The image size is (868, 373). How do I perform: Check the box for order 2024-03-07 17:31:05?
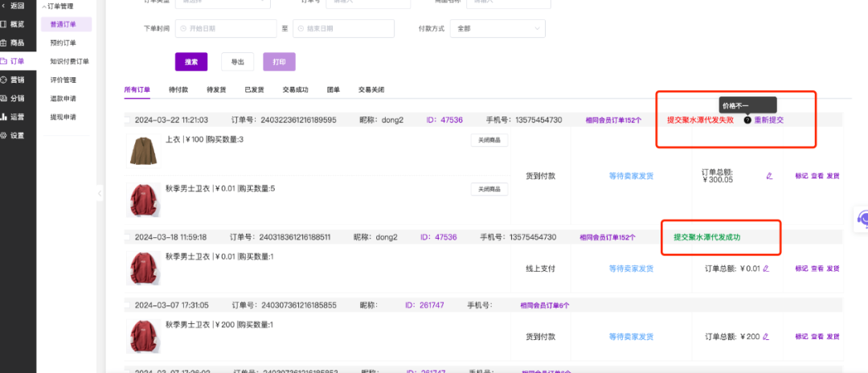(127, 305)
